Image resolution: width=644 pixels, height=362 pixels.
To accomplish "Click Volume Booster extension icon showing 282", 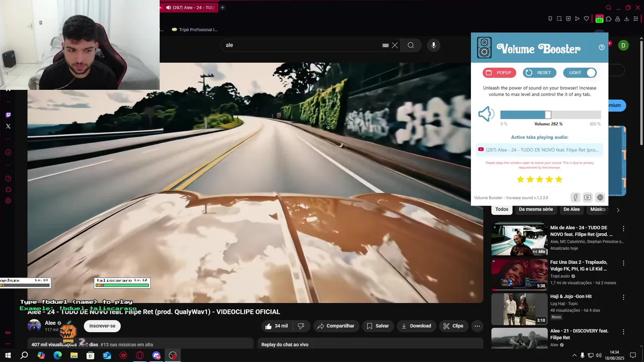I will (599, 19).
